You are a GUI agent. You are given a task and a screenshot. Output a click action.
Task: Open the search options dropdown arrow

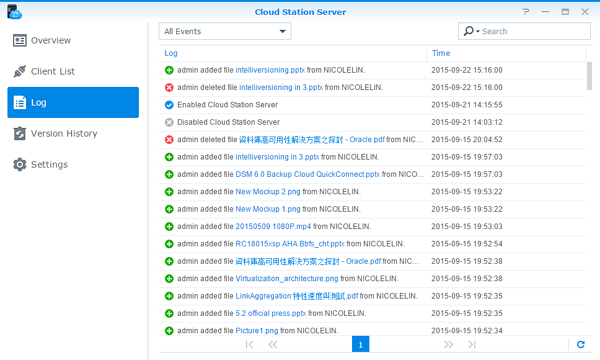[478, 31]
